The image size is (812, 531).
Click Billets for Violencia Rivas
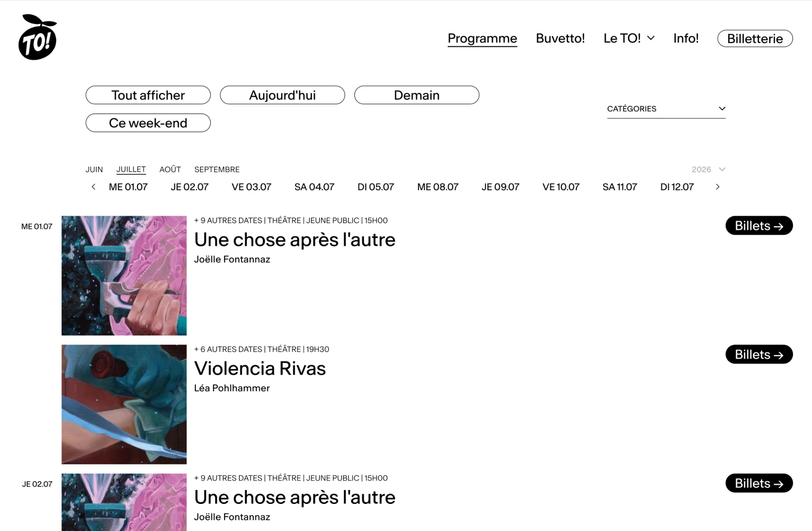click(759, 355)
